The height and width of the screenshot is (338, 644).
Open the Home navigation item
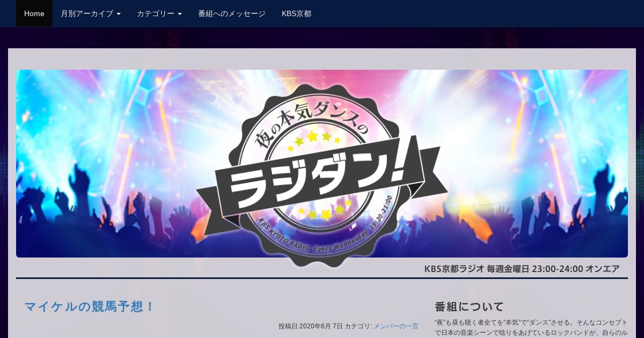[34, 13]
